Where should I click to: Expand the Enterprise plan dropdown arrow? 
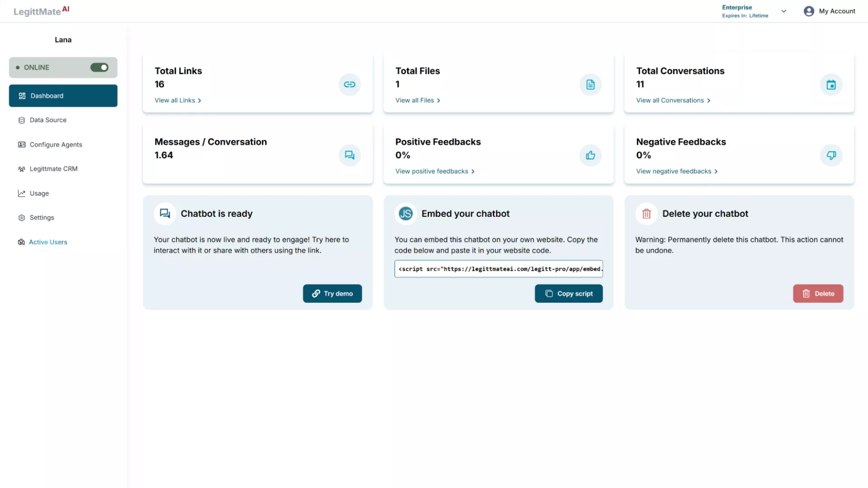pos(784,11)
